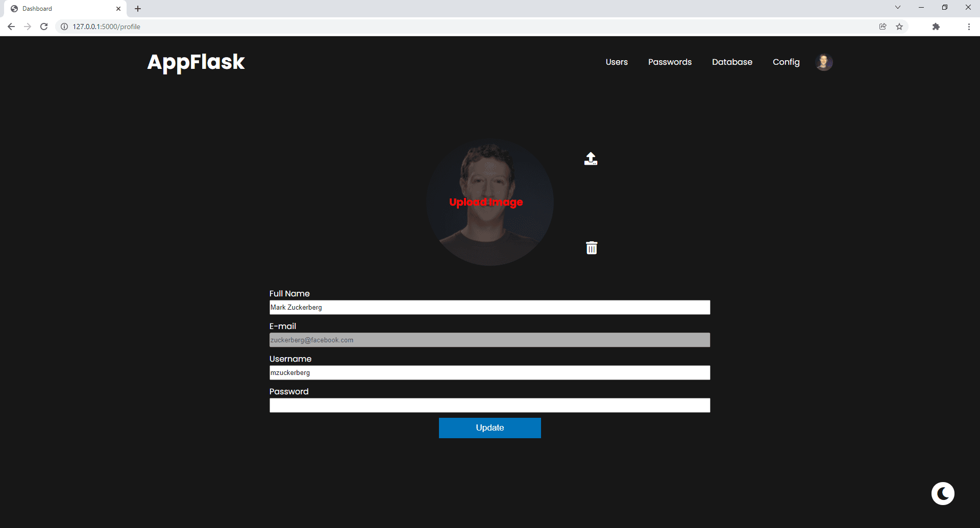Open tab search chevron dropdown

(x=898, y=7)
